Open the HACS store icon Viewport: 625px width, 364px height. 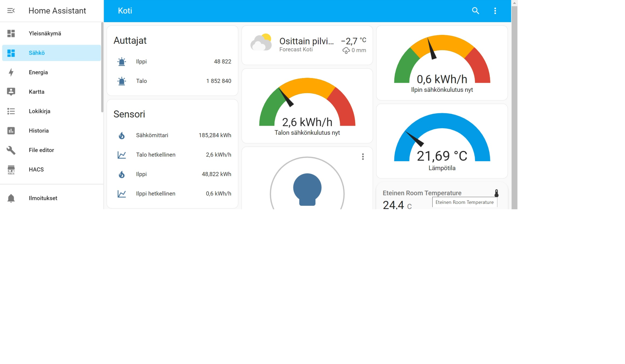[11, 170]
